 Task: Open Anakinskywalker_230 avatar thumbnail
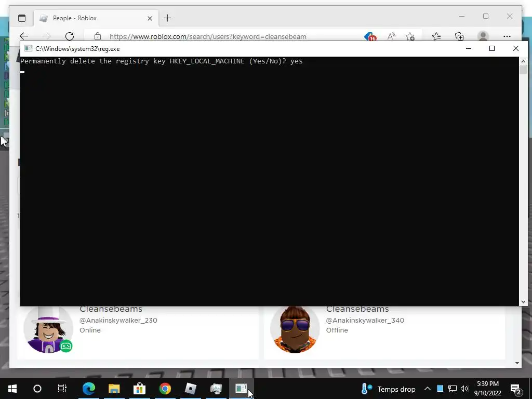(x=48, y=328)
